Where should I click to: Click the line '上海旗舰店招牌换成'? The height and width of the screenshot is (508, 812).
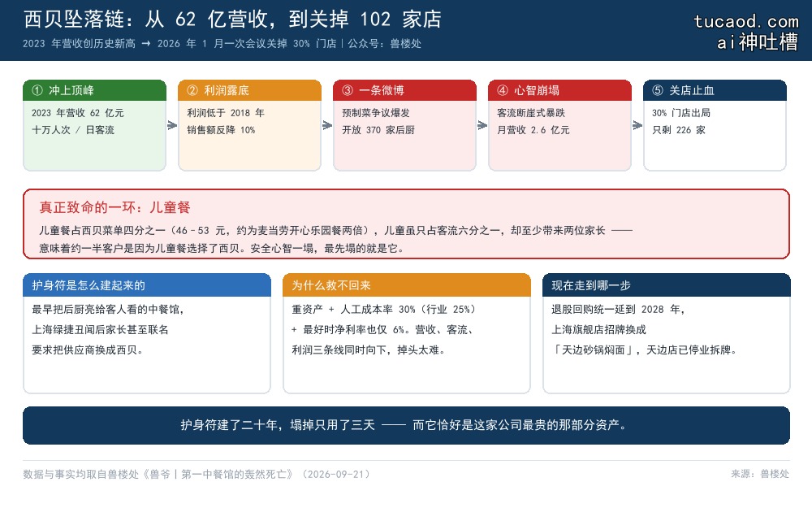point(598,330)
